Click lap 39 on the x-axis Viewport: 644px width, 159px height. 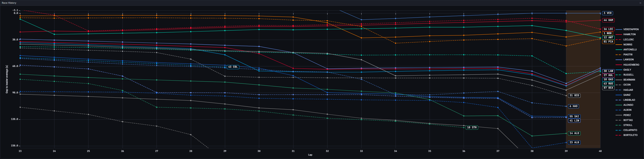pyautogui.click(x=566, y=151)
